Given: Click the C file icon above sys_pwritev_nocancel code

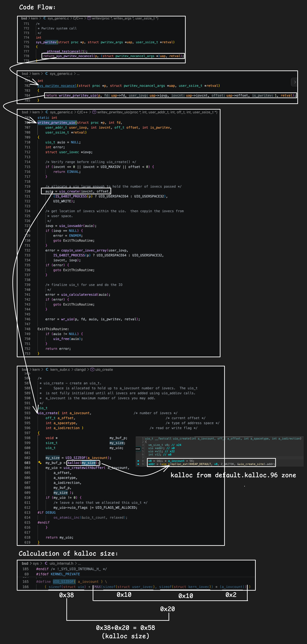Looking at the screenshot, I should (x=47, y=74).
